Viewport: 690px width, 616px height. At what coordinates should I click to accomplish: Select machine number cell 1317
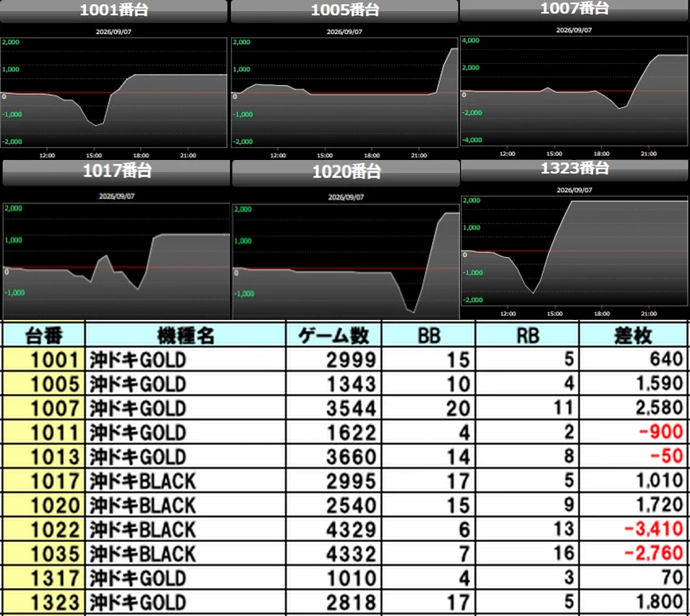click(44, 578)
